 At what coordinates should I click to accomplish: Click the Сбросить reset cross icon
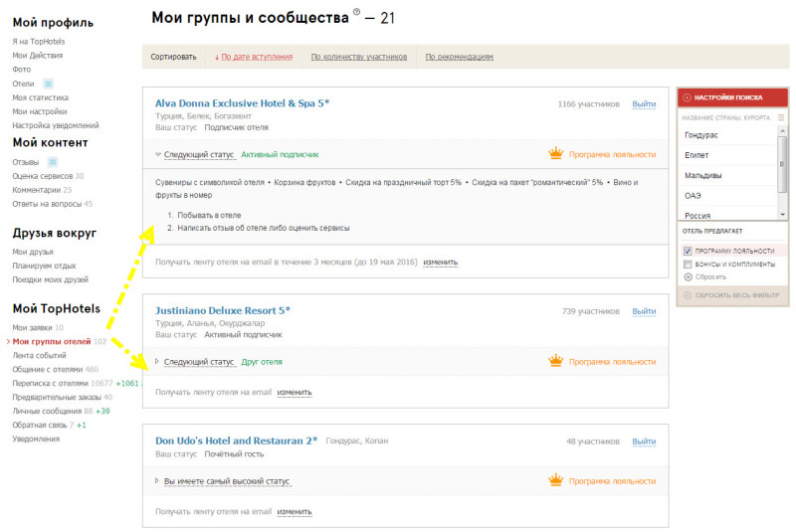[x=688, y=276]
